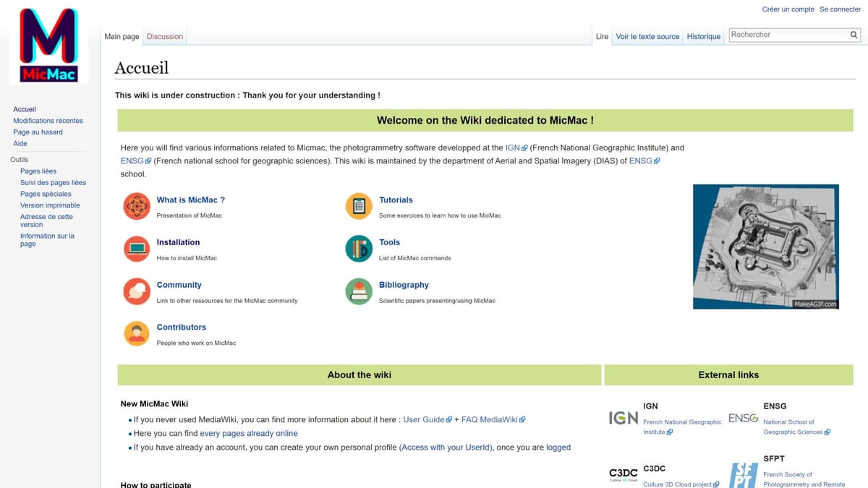Click the SFPT logo in External links
868x488 pixels.
pos(743,475)
